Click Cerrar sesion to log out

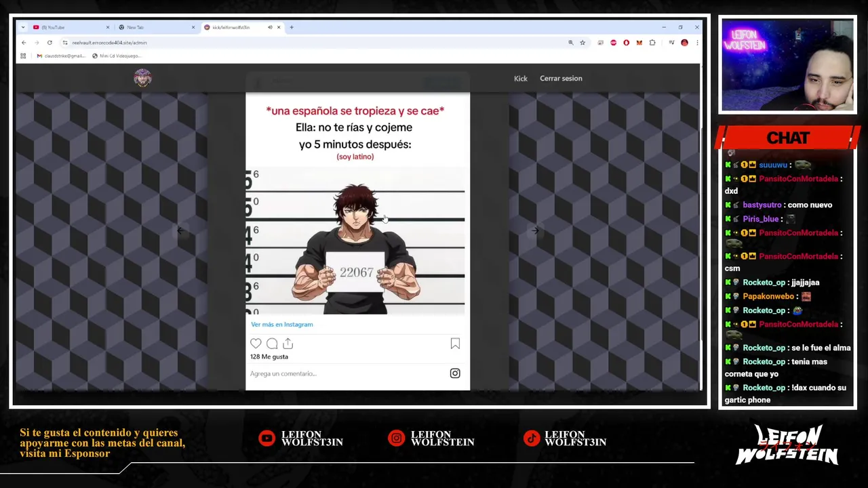point(561,79)
